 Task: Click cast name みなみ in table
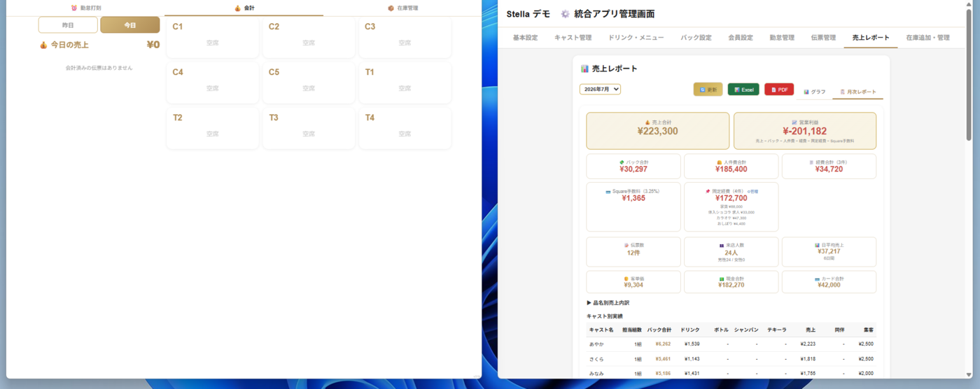coord(596,374)
